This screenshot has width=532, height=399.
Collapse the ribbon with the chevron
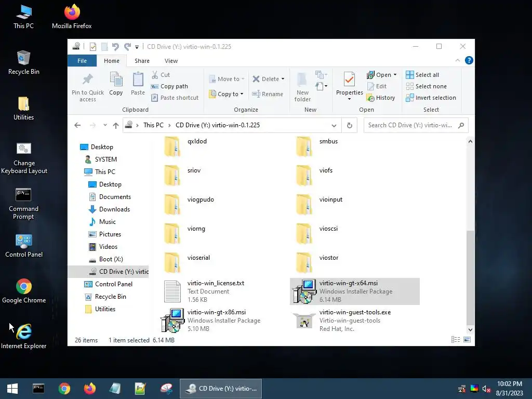[x=458, y=60]
